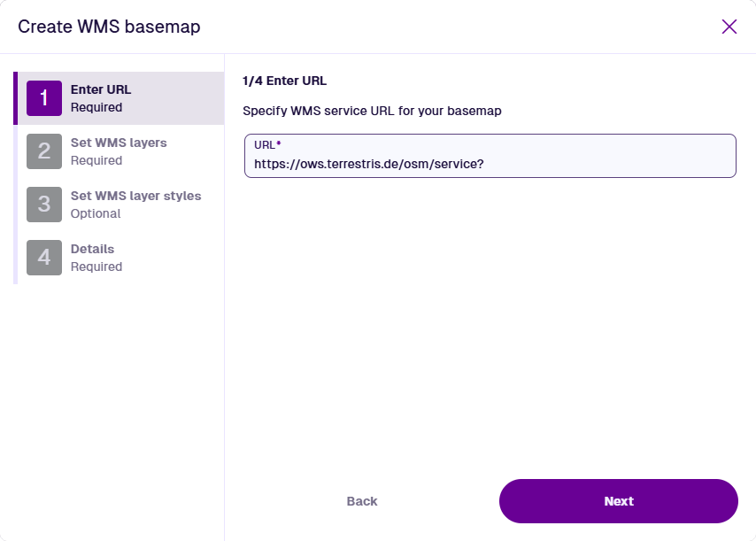
Task: Click "Optional" under Set WMS layer styles
Action: 96,213
